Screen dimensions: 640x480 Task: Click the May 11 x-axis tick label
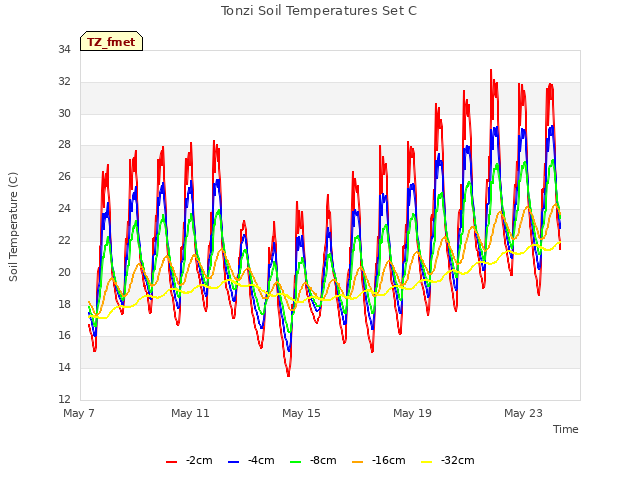(x=190, y=413)
